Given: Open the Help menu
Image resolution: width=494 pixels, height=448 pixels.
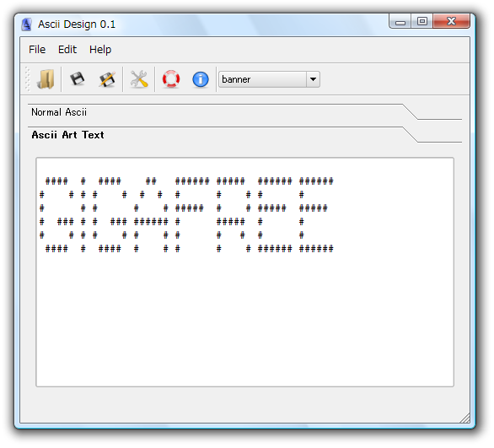Looking at the screenshot, I should 100,50.
